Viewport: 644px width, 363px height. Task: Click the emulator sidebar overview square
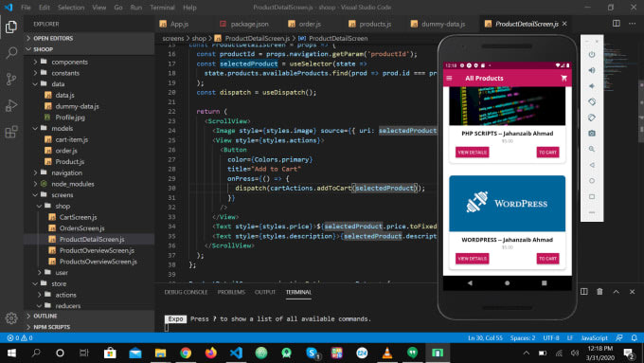[x=592, y=196]
